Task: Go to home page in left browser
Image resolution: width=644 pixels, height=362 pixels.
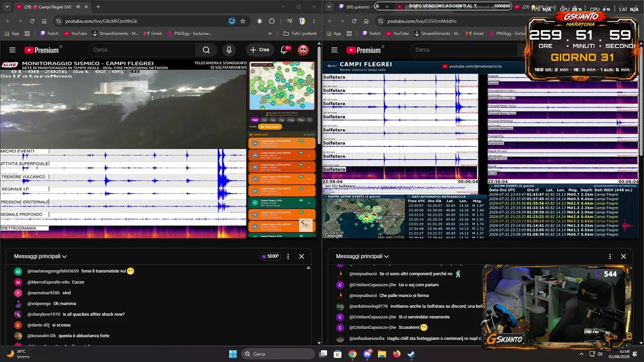Action: (x=44, y=21)
